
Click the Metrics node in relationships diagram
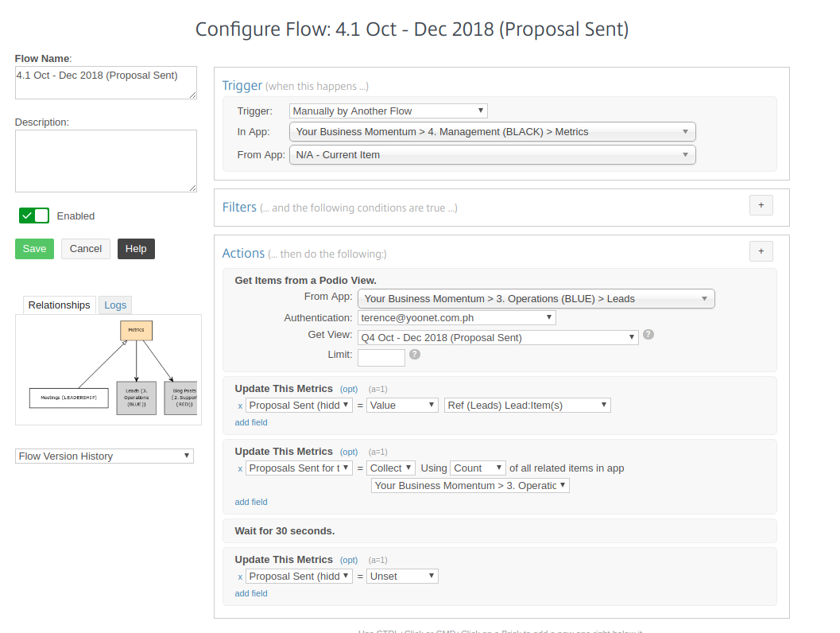click(x=136, y=330)
